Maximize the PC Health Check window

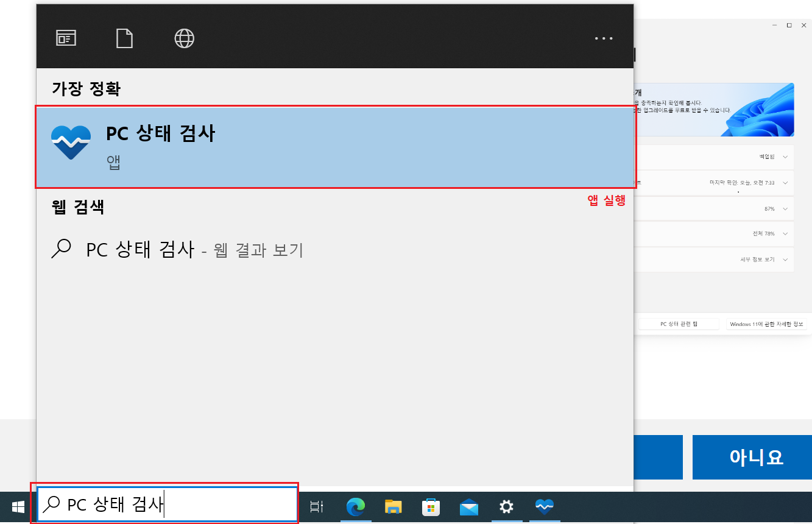[x=789, y=25]
